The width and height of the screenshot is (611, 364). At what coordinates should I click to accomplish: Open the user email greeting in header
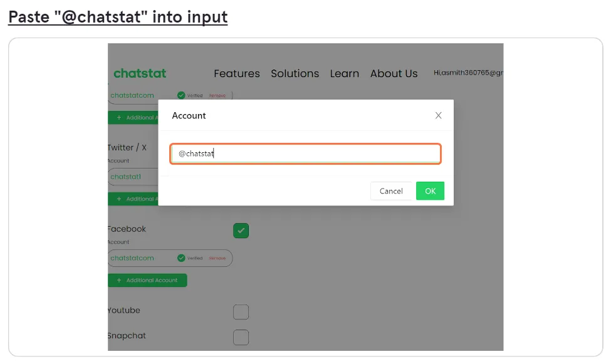pos(468,73)
